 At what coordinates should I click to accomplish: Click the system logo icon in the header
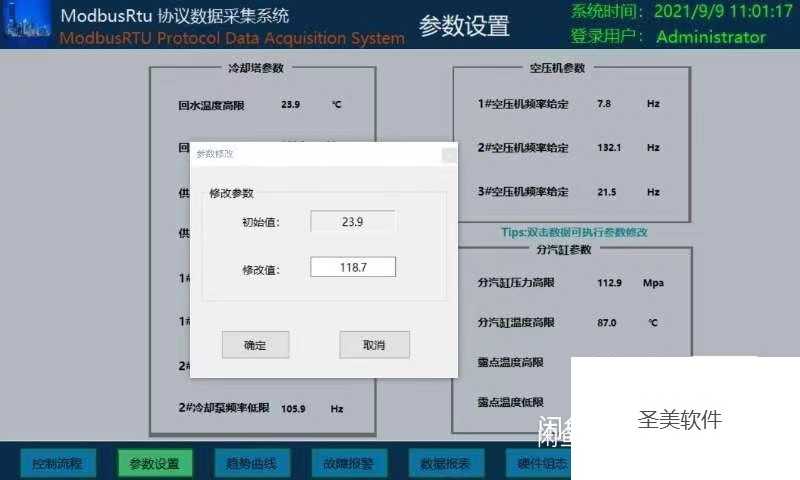[26, 21]
